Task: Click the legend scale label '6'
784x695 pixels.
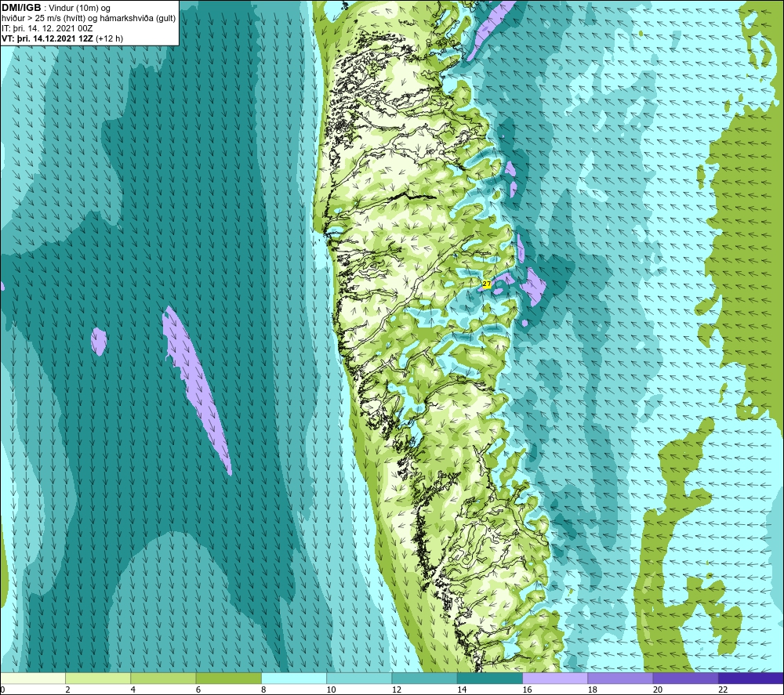Action: 198,690
